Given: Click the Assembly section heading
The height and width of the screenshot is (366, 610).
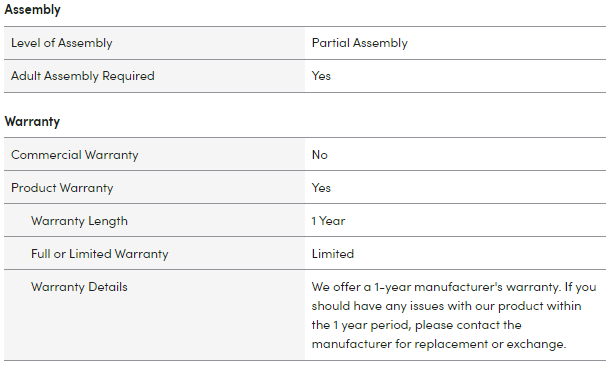Looking at the screenshot, I should point(32,9).
